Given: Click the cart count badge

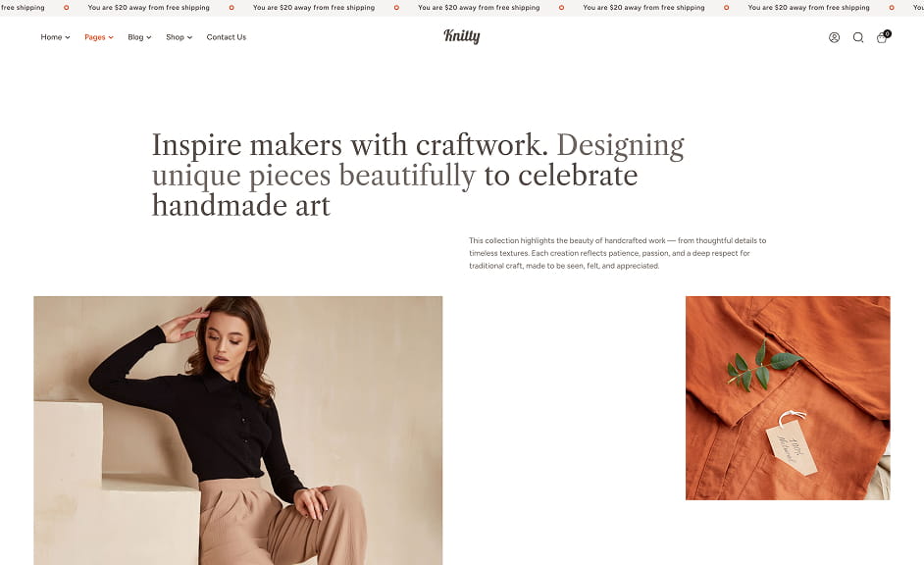Looking at the screenshot, I should [x=887, y=33].
